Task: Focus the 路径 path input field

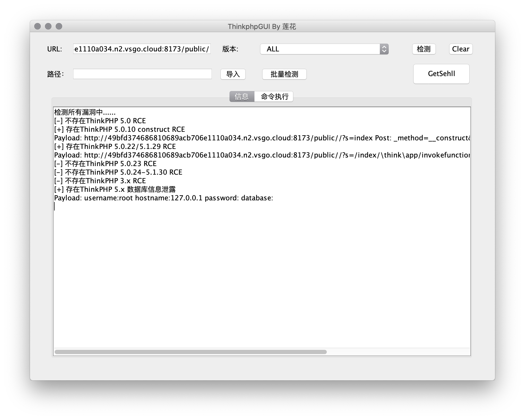Action: pos(142,74)
